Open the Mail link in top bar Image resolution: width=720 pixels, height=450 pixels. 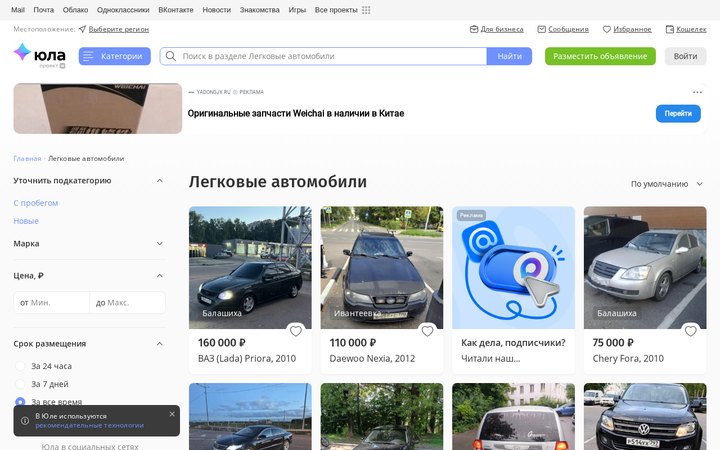tap(18, 10)
